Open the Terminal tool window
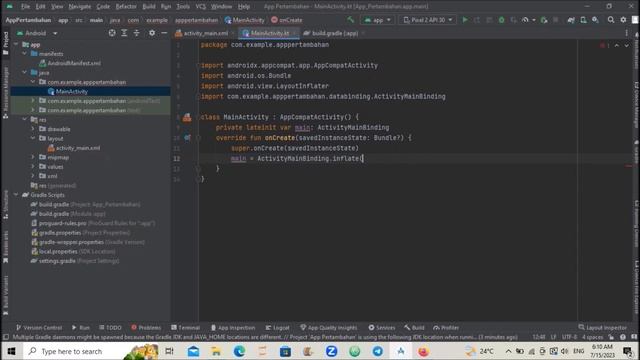640x360 pixels. (185, 327)
